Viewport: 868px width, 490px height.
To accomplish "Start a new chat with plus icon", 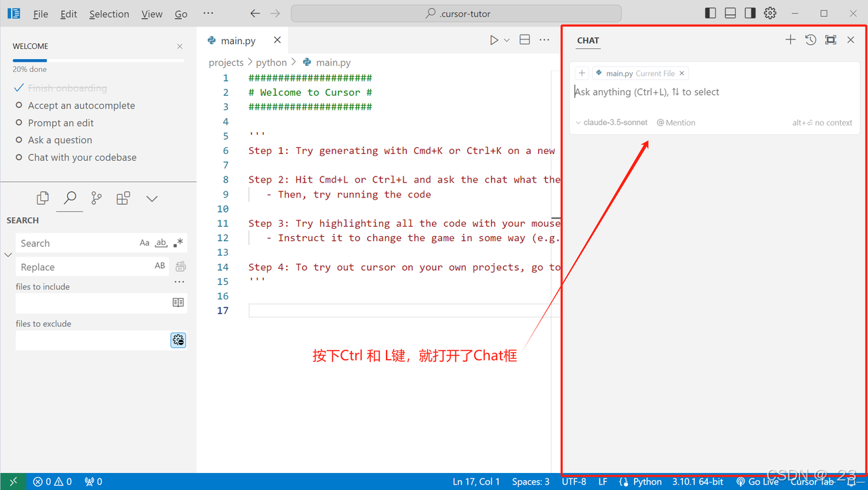I will click(790, 40).
